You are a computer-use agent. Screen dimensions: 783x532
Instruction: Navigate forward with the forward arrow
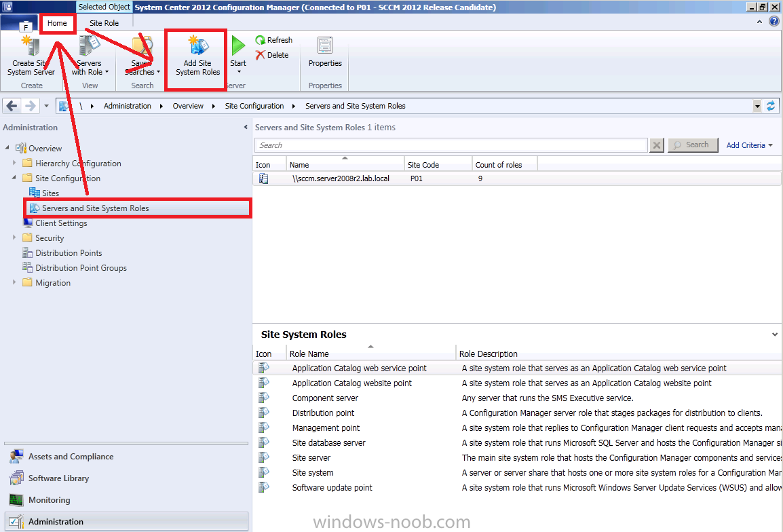tap(30, 106)
